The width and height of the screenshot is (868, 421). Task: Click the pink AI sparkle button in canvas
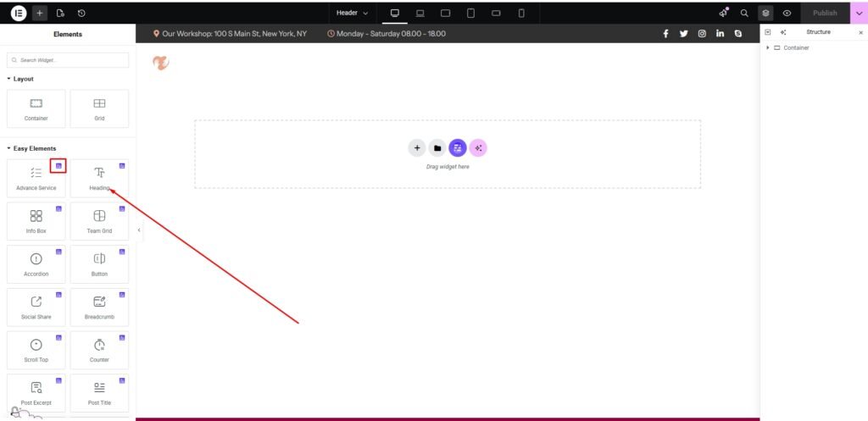pos(478,148)
